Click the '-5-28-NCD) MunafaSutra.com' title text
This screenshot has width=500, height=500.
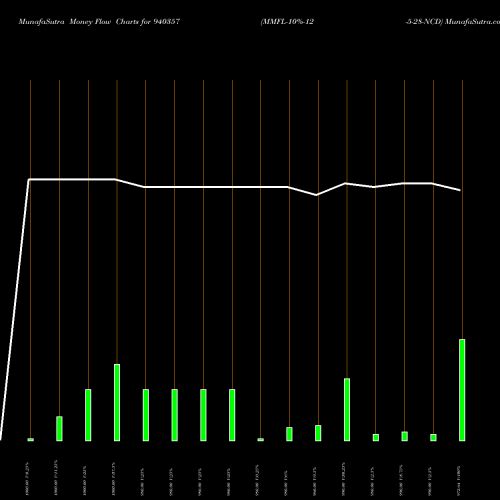point(453,22)
